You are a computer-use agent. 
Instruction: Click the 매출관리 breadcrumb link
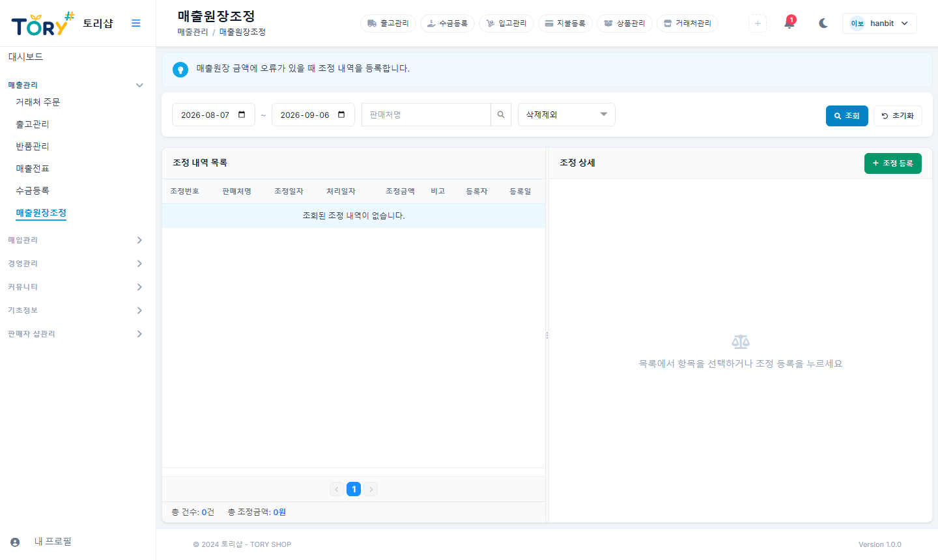tap(193, 32)
